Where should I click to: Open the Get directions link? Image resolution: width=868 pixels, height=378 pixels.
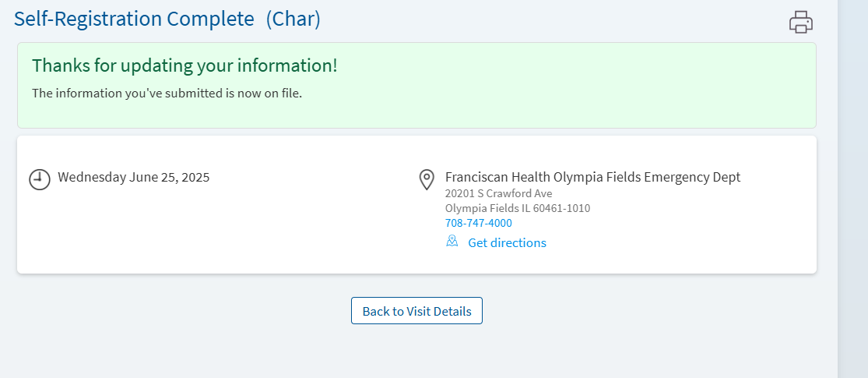point(507,242)
